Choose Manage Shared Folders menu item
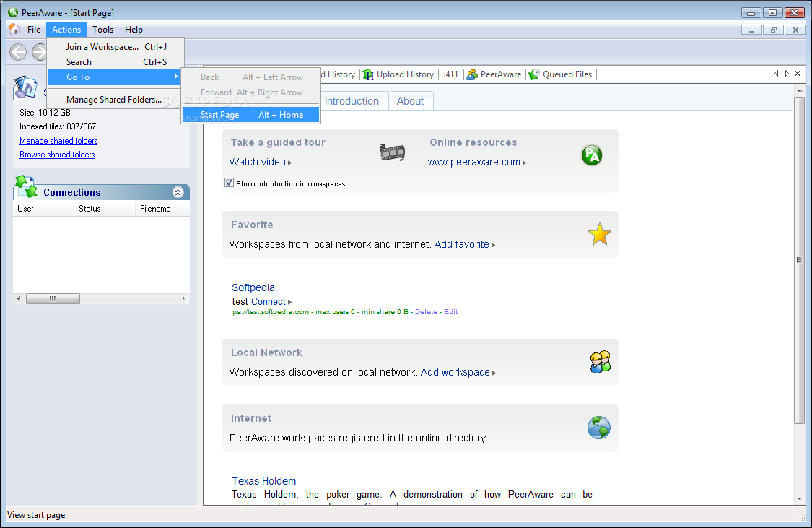 [x=116, y=100]
